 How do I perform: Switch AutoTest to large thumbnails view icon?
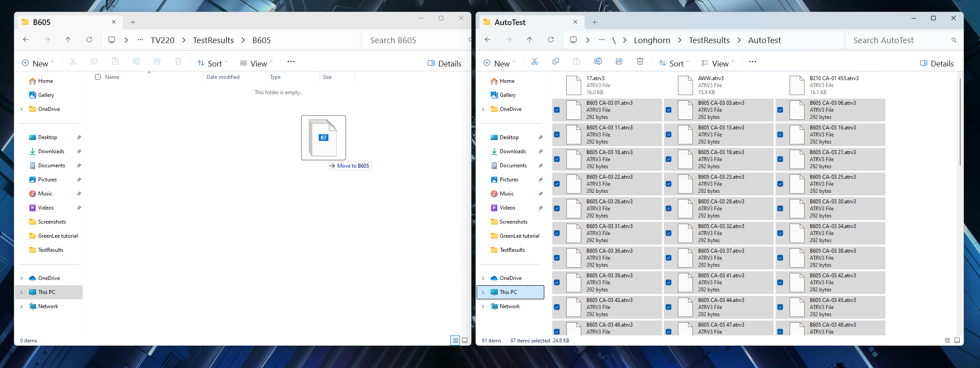click(957, 340)
